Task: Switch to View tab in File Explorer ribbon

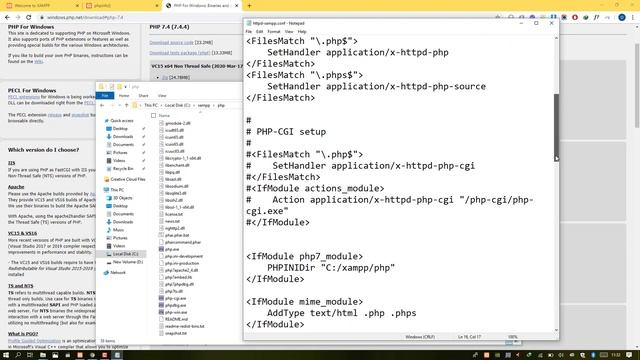Action: coord(162,96)
